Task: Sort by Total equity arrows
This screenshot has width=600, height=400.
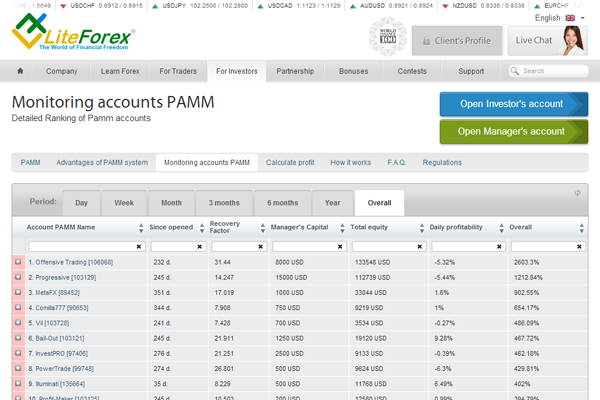Action: [422, 228]
